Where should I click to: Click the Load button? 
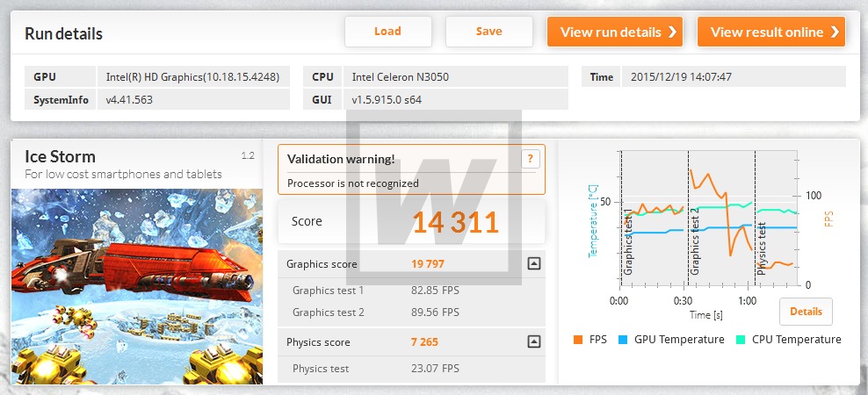(x=388, y=32)
